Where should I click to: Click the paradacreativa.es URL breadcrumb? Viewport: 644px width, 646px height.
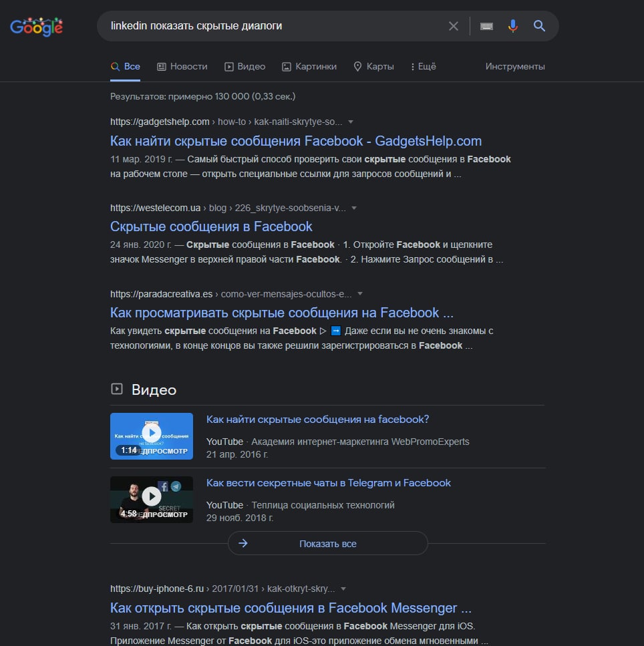pos(230,294)
